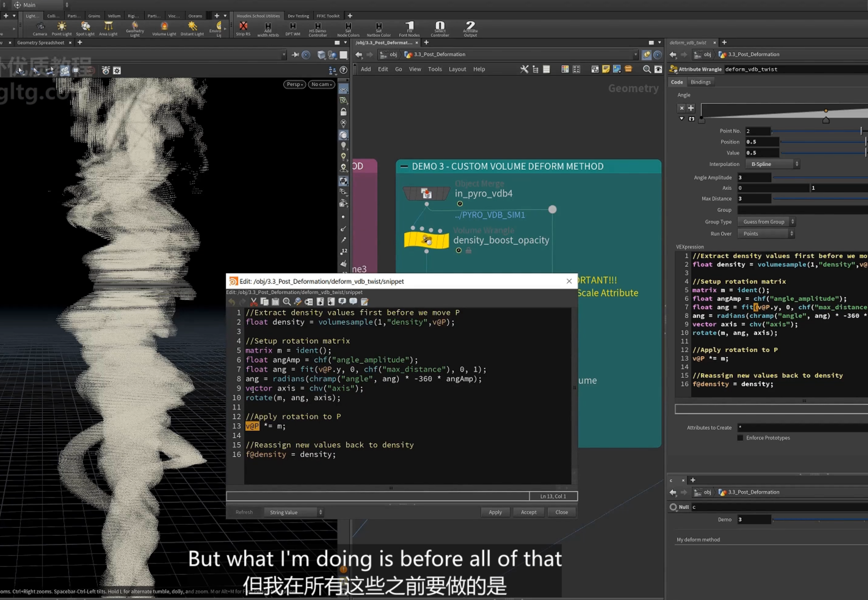Click the Apply button in the editor dialog

coord(495,512)
